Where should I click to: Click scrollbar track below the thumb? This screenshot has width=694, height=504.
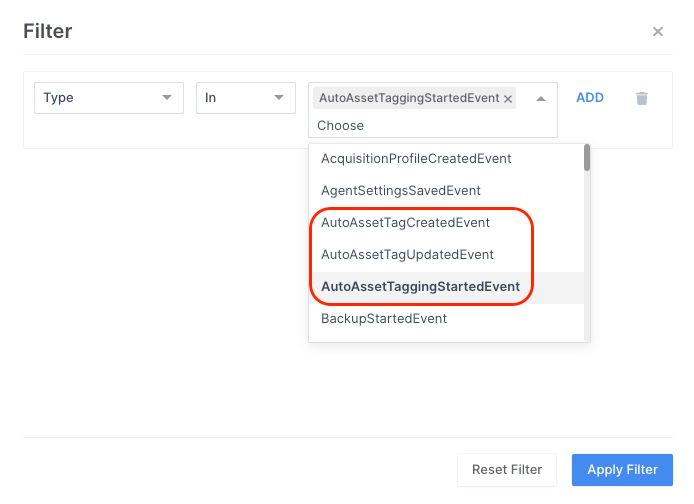[x=587, y=260]
